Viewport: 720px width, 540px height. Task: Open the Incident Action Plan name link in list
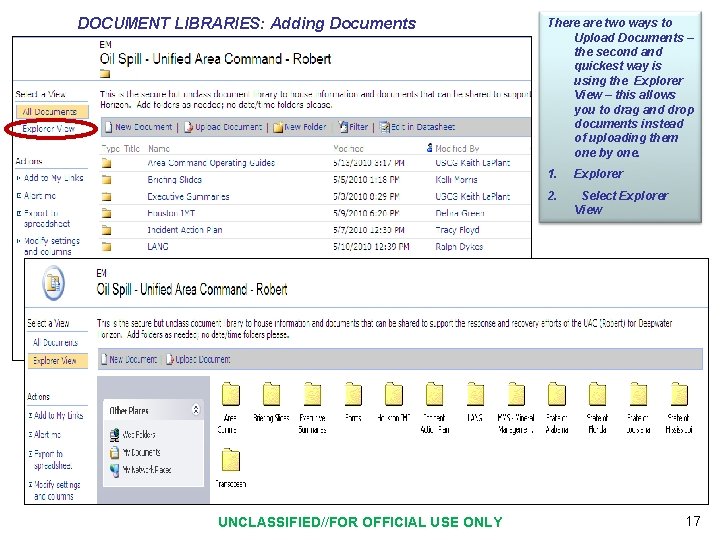click(185, 230)
